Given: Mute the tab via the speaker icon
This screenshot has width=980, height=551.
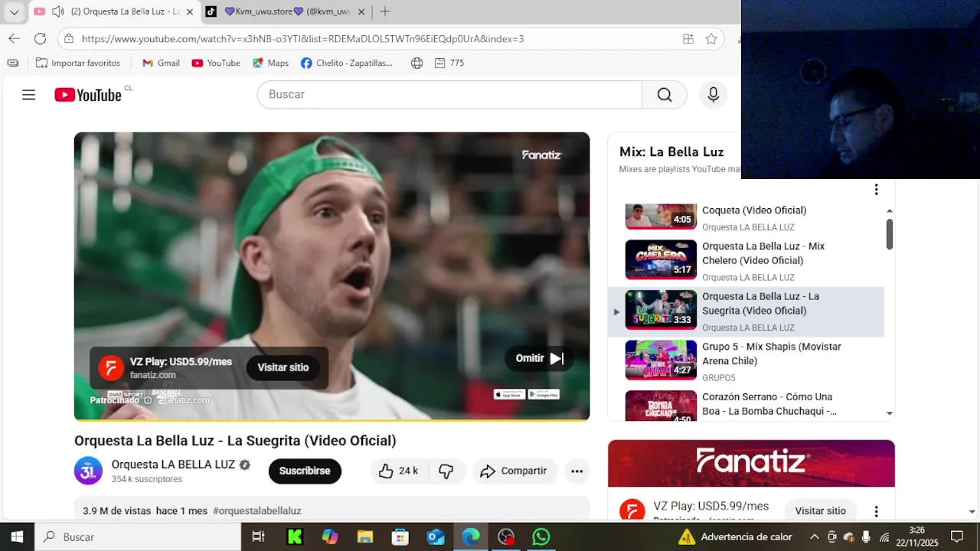Looking at the screenshot, I should click(57, 11).
